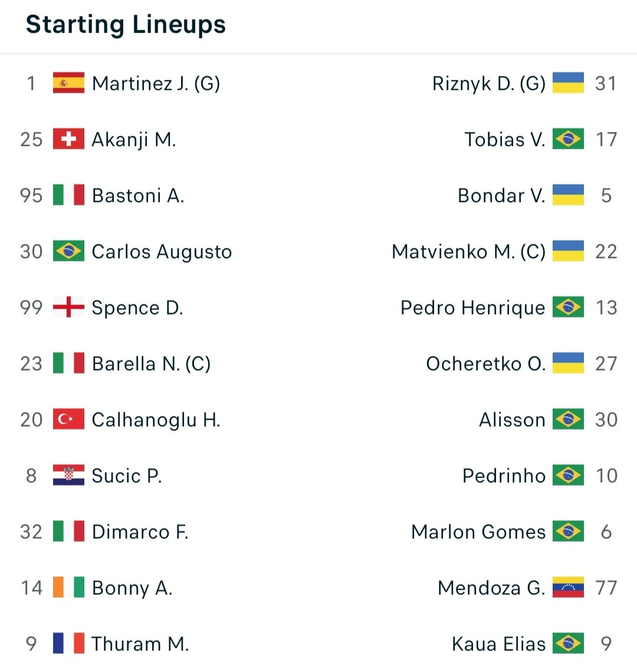Click shirt number 77 next to Mendoza G.
This screenshot has height=672, width=637.
point(606,588)
